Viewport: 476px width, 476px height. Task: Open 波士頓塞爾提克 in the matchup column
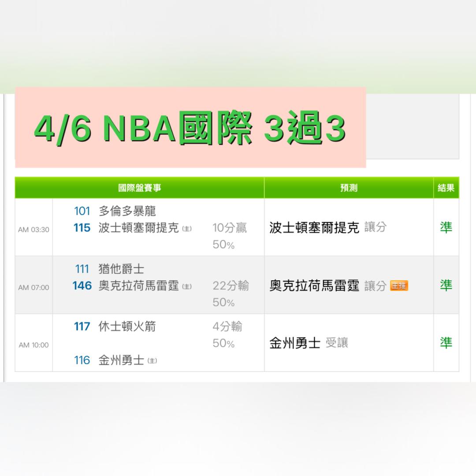[x=138, y=228]
